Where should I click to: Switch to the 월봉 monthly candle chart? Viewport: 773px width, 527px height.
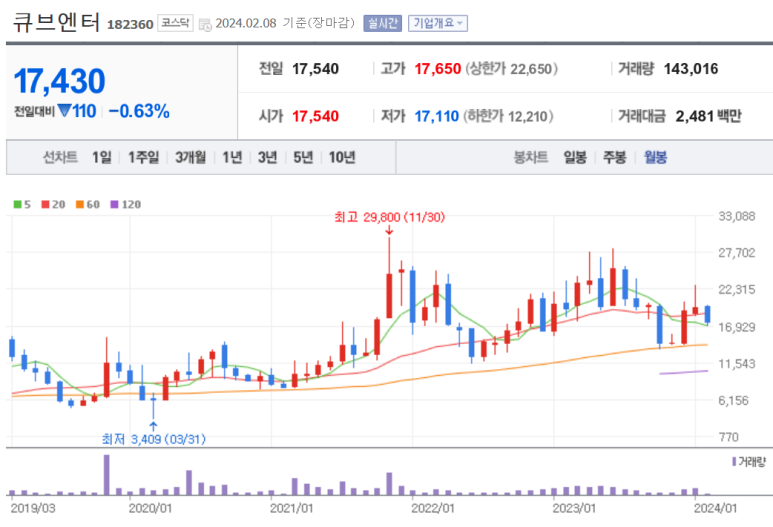(x=655, y=157)
